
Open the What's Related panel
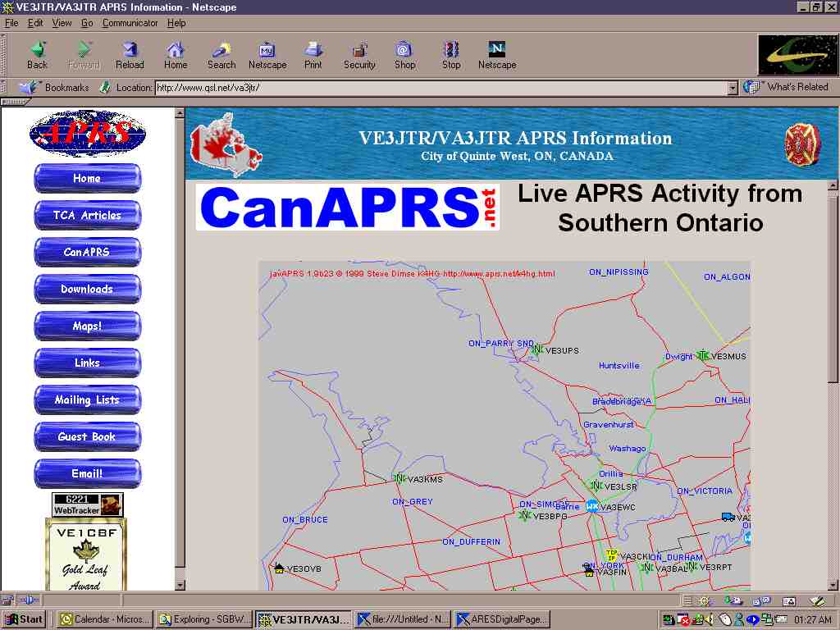pos(787,87)
